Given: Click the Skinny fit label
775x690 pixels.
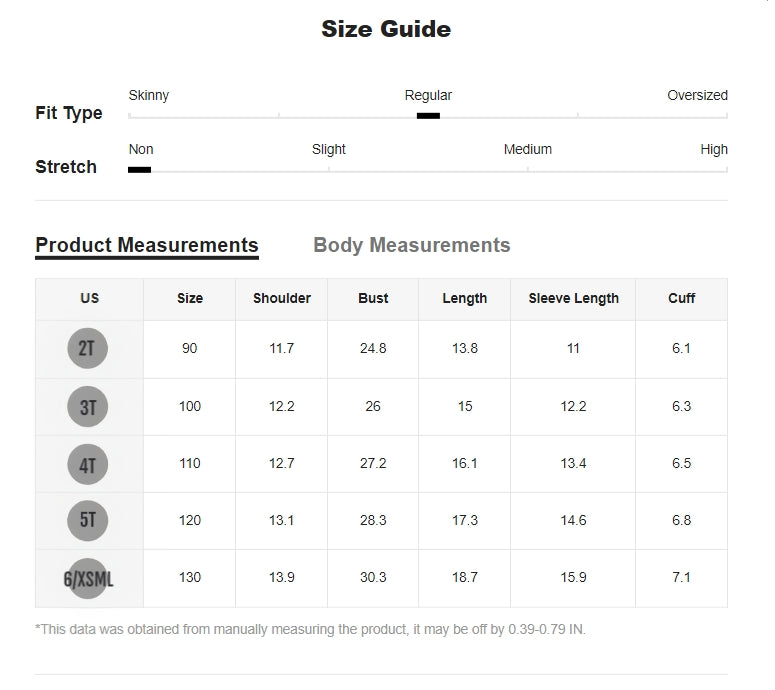Looking at the screenshot, I should click(149, 96).
